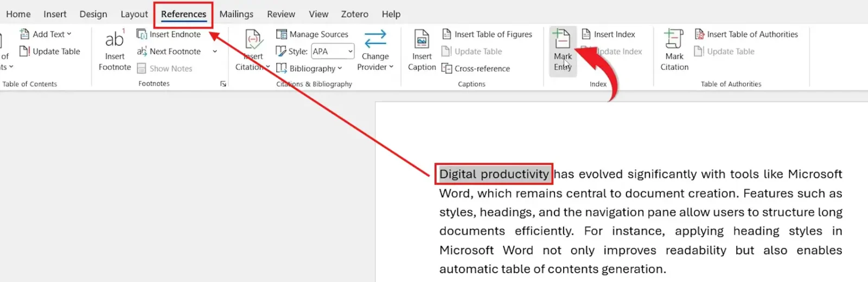Click Insert Table of Figures
The image size is (868, 282).
pyautogui.click(x=487, y=34)
